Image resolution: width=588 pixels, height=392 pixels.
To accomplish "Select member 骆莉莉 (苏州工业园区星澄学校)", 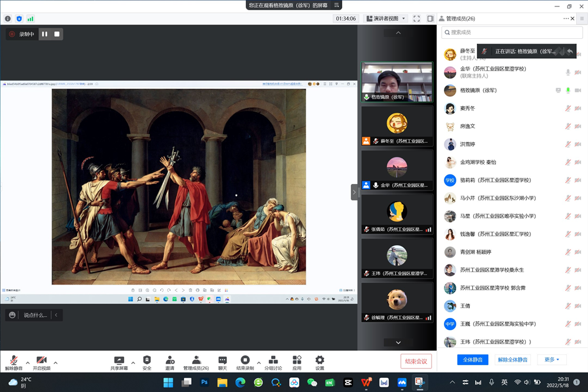I will (x=513, y=180).
